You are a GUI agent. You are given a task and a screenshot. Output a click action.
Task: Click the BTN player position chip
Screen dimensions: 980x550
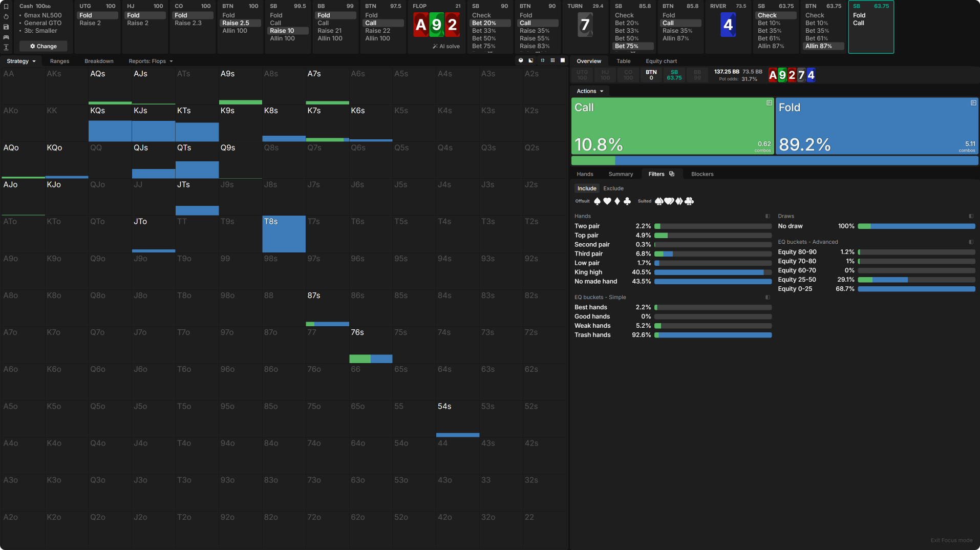click(x=651, y=75)
